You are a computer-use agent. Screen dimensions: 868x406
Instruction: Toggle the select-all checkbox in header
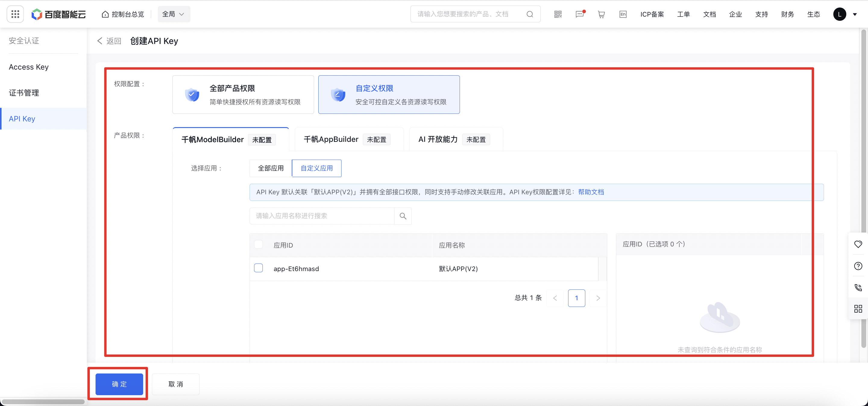click(259, 244)
